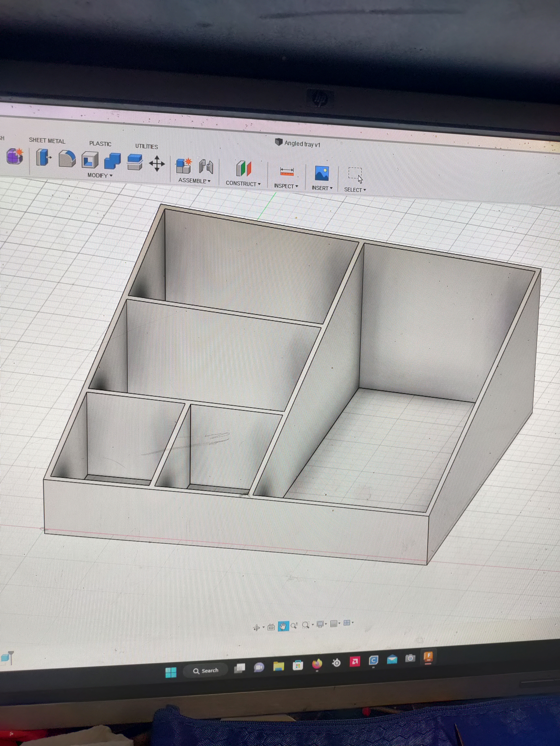Select the Create Form tool
Image resolution: width=560 pixels, height=746 pixels.
click(15, 156)
